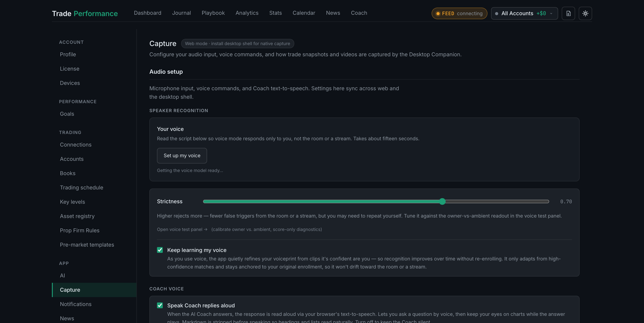Select the Stats tab
This screenshot has width=644, height=323.
[x=275, y=13]
